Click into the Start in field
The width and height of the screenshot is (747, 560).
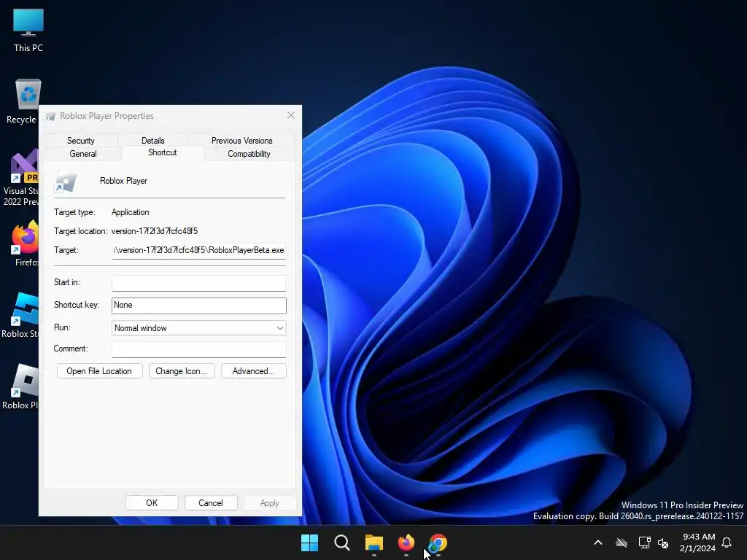pyautogui.click(x=198, y=283)
